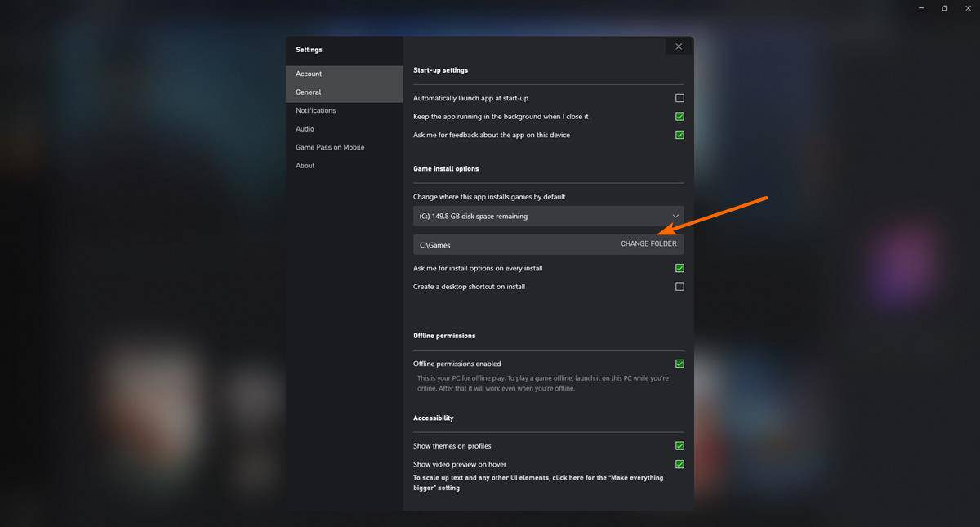Toggle show video preview on hover
980x527 pixels.
coord(679,464)
